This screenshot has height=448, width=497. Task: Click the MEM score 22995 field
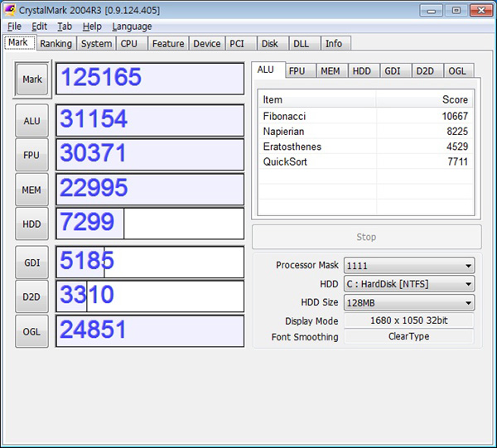point(150,189)
